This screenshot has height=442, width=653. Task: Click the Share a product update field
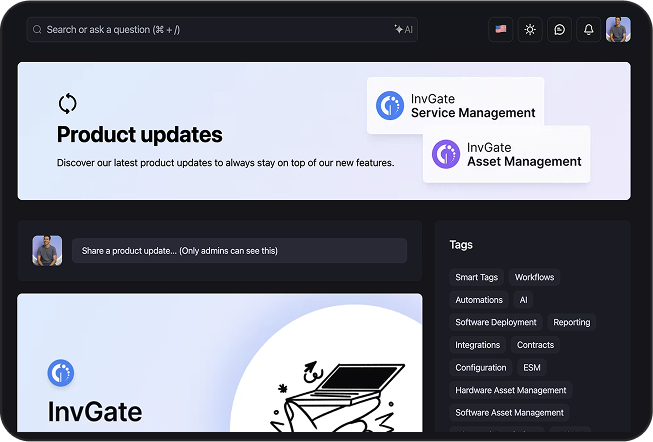coord(239,250)
